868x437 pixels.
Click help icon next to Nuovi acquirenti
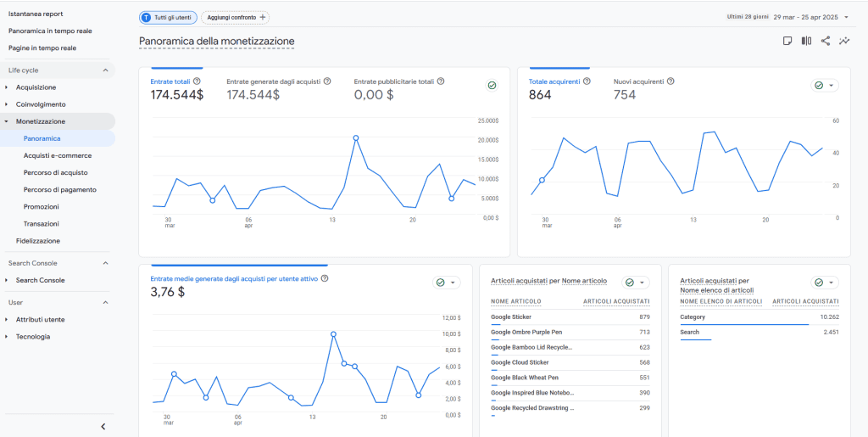coord(670,81)
